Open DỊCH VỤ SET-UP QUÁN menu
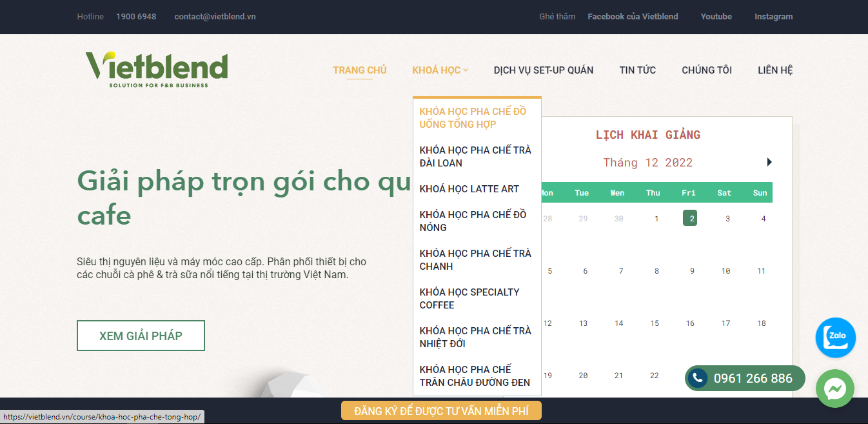Image resolution: width=868 pixels, height=424 pixels. coord(544,70)
